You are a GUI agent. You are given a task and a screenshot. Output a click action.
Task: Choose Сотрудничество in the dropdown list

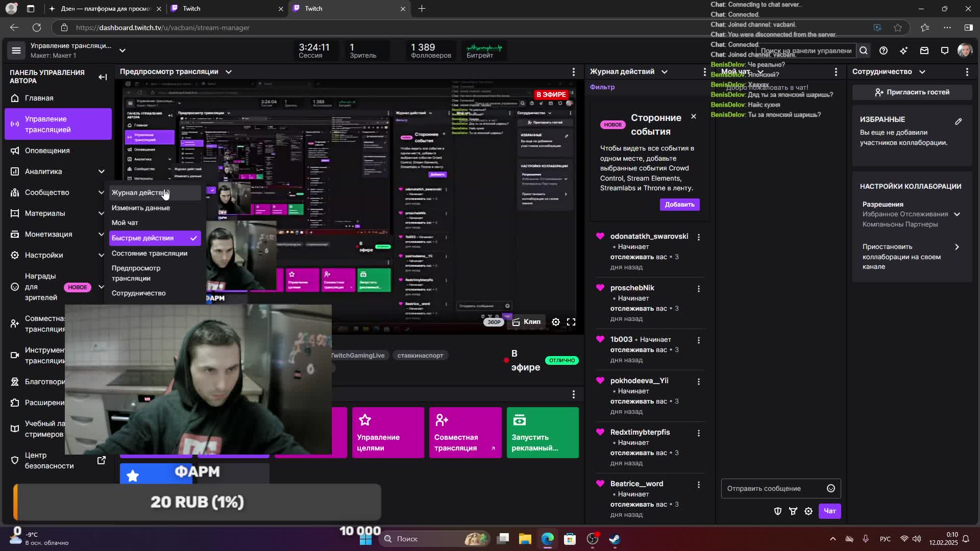[x=155, y=293]
